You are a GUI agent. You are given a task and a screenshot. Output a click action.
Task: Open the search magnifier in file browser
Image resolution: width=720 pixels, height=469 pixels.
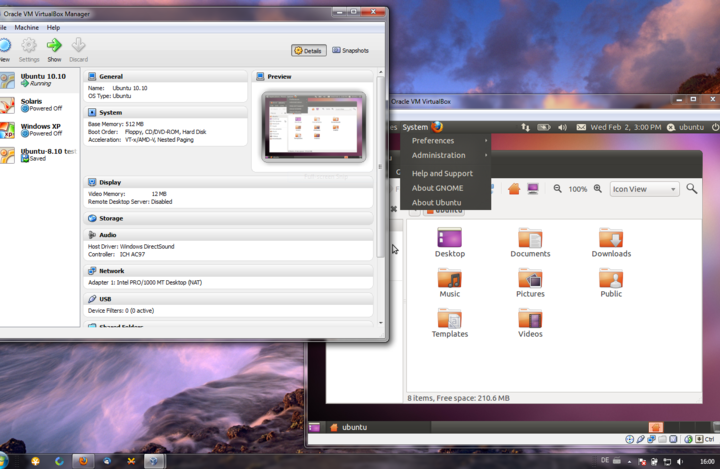click(x=692, y=189)
